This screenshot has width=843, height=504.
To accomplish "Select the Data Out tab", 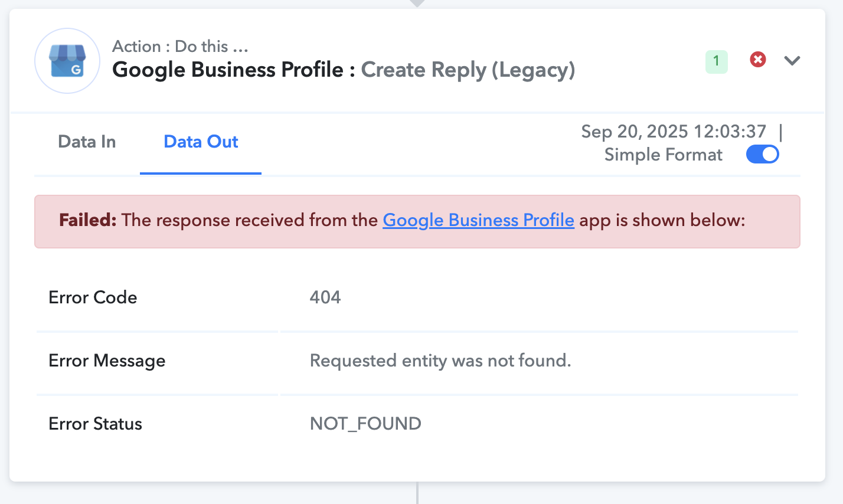I will (x=201, y=142).
